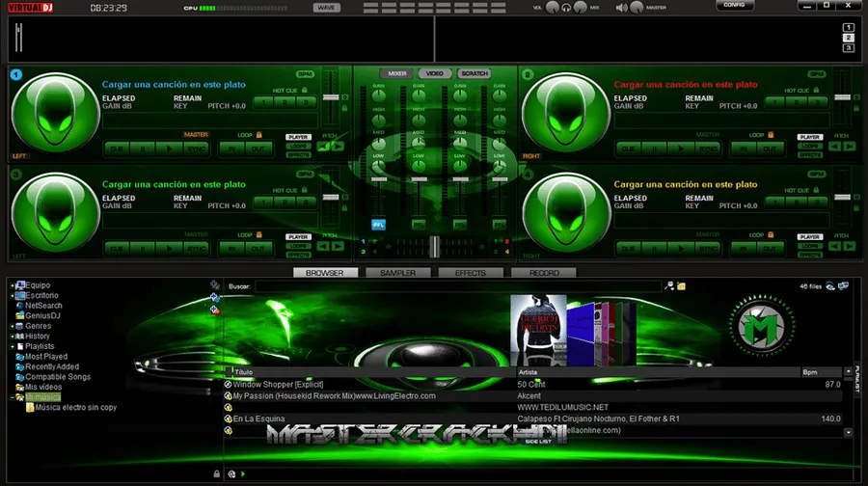868x486 pixels.
Task: Click the lock icon below folder tree
Action: [216, 473]
